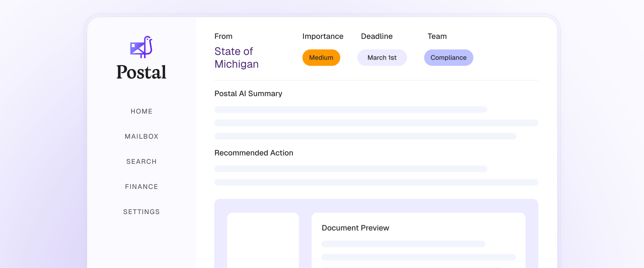Click the Postal AI Summary heading
644x268 pixels.
[x=248, y=93]
